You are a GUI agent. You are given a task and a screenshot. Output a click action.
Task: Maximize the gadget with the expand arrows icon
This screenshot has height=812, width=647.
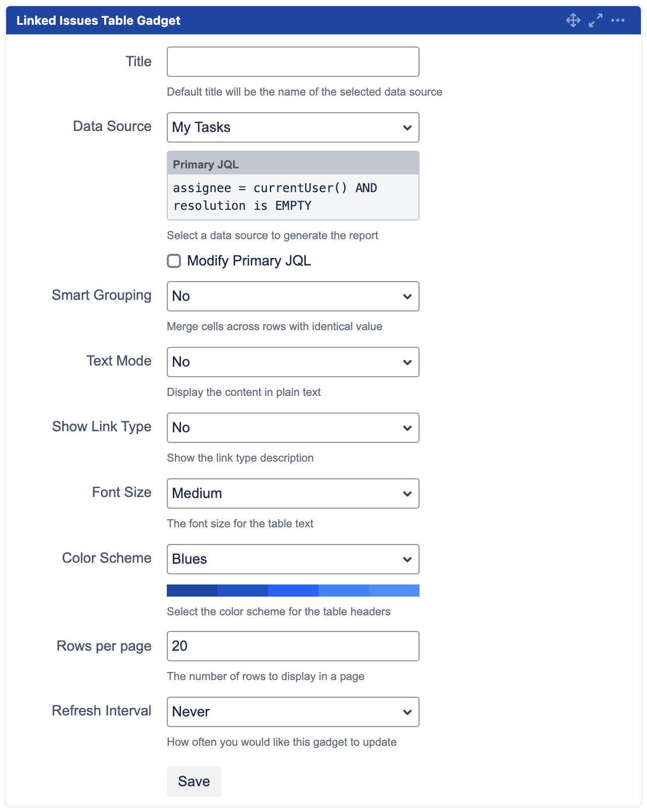coord(595,20)
